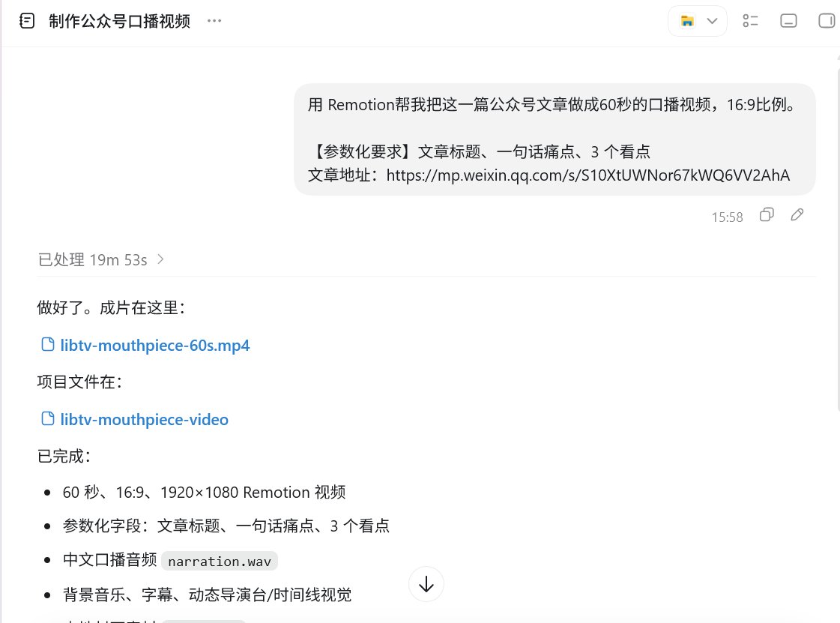Open the libtv-mouthpiece-video project link

[x=144, y=419]
